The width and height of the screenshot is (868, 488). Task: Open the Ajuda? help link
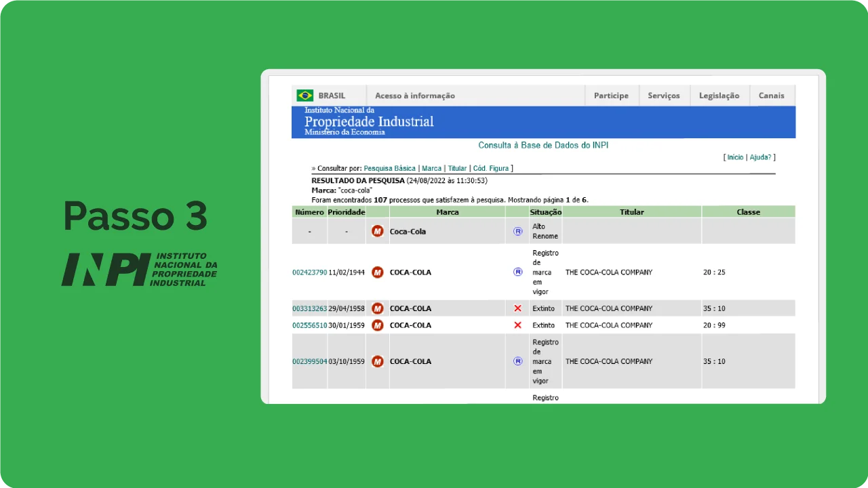click(760, 157)
